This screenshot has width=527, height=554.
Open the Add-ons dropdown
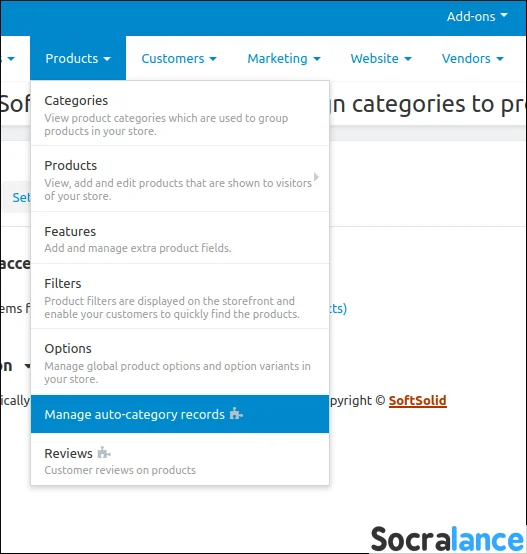tap(477, 16)
